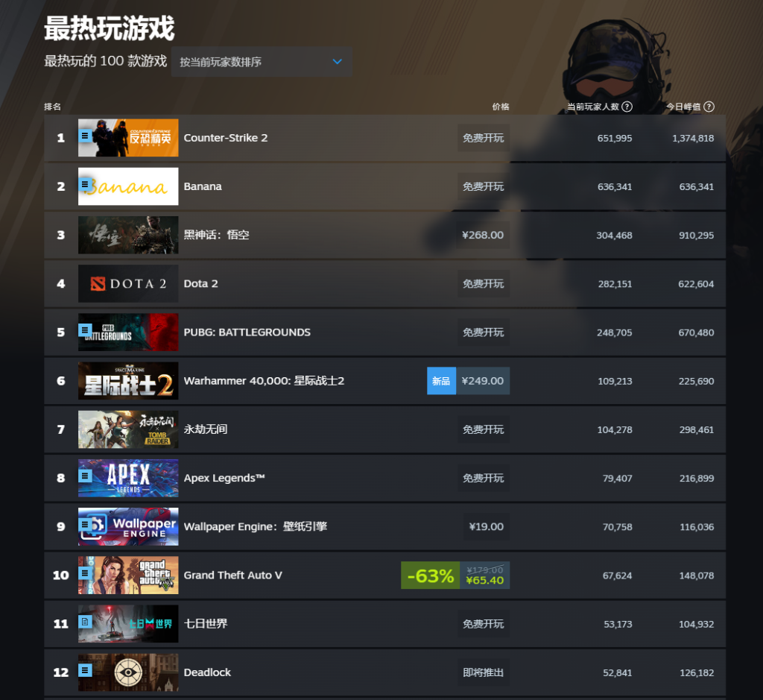Click blue list badge on Apex Legends thumbnail
The image size is (763, 700).
[x=85, y=476]
